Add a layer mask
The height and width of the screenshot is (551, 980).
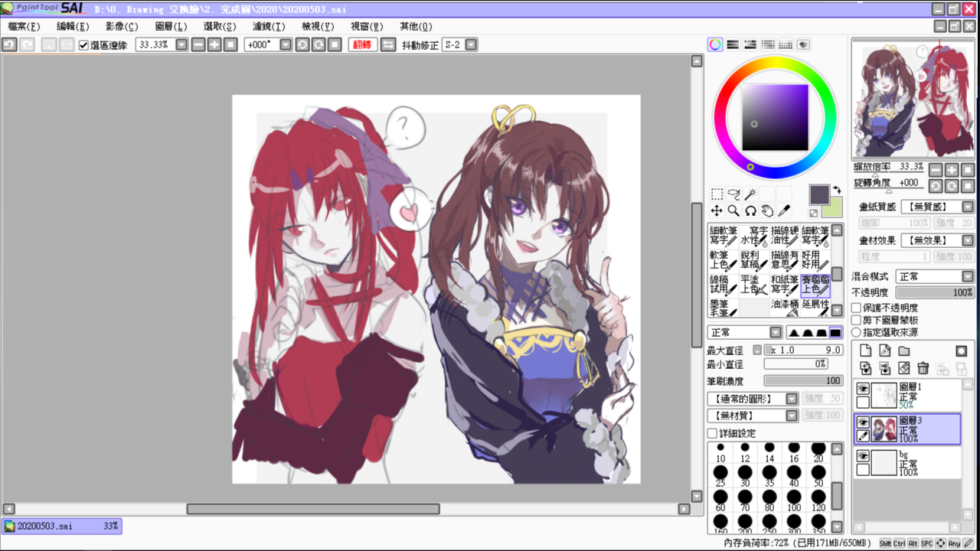pyautogui.click(x=961, y=350)
